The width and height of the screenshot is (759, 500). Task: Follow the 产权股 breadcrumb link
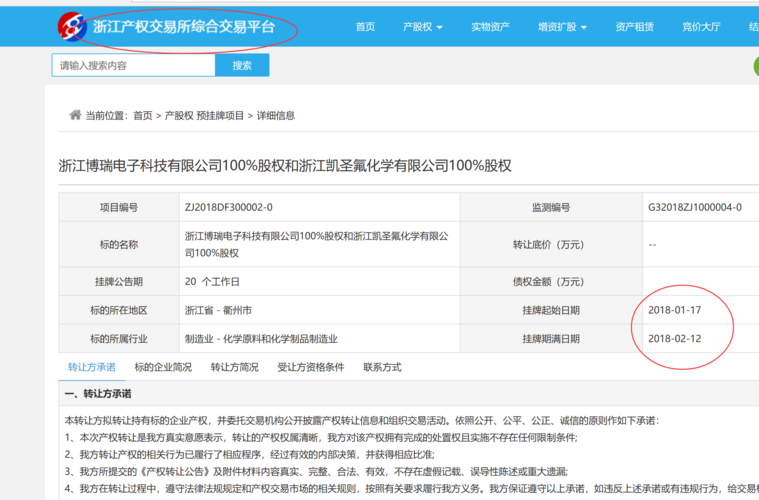179,116
